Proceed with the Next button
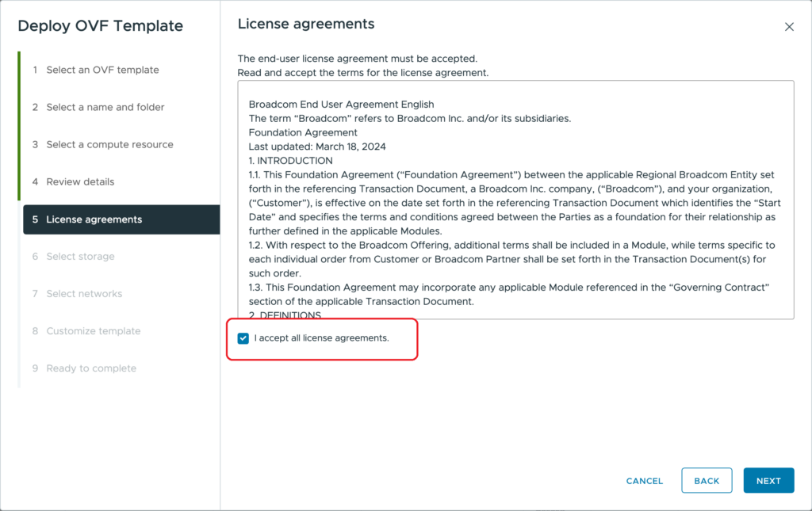Screen dimensions: 812x511 (x=768, y=481)
